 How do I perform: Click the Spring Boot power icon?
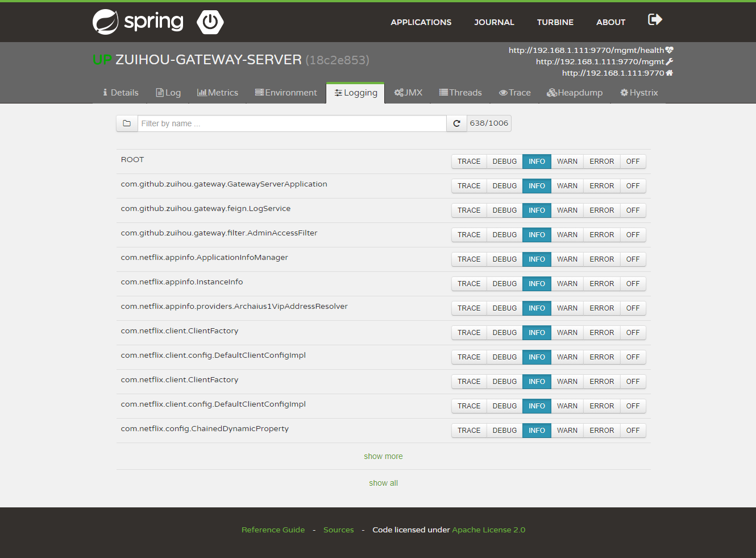[x=210, y=22]
